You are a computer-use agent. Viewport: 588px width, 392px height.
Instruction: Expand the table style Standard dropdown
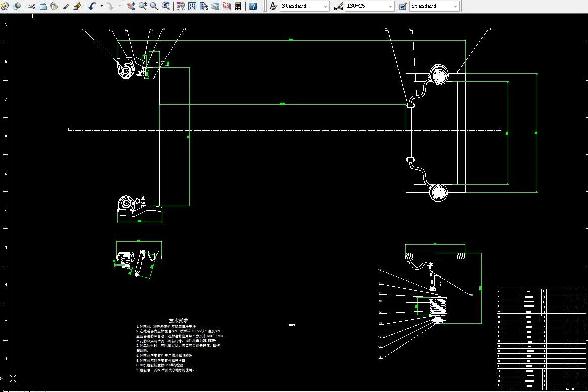(x=455, y=6)
